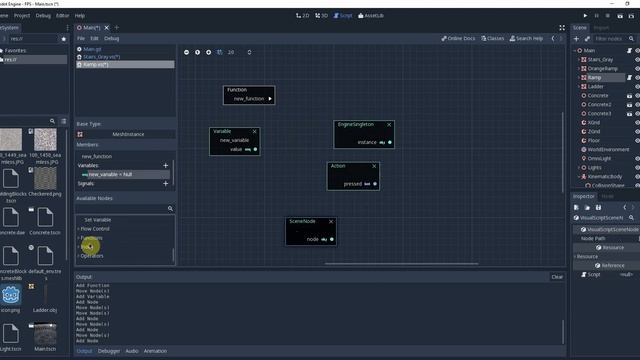Toggle visibility of XGrid node
Screen dimensions: 640x360
637,122
